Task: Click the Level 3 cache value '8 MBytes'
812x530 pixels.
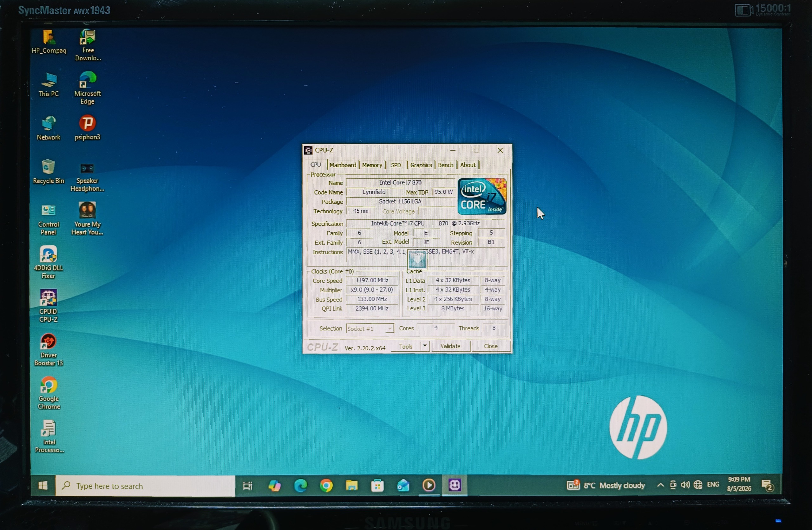Action: click(453, 308)
